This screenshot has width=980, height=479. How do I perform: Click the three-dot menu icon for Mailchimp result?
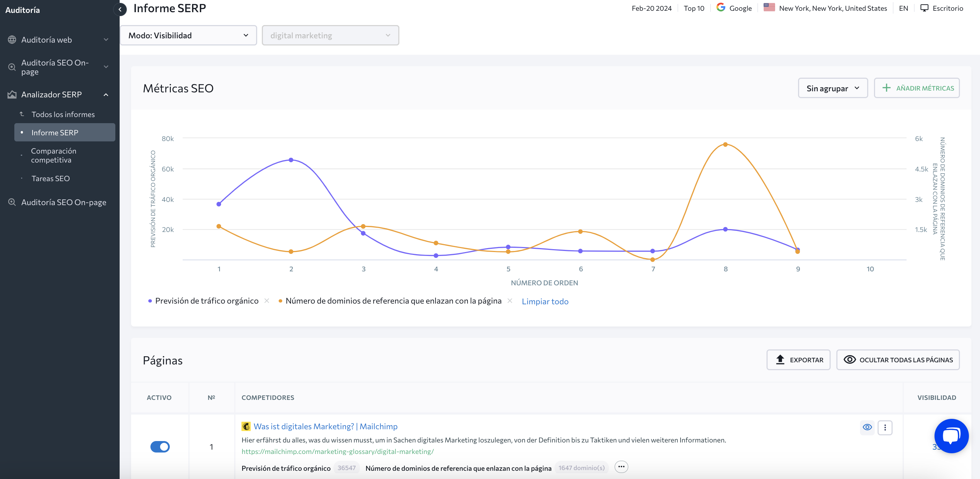pyautogui.click(x=885, y=428)
